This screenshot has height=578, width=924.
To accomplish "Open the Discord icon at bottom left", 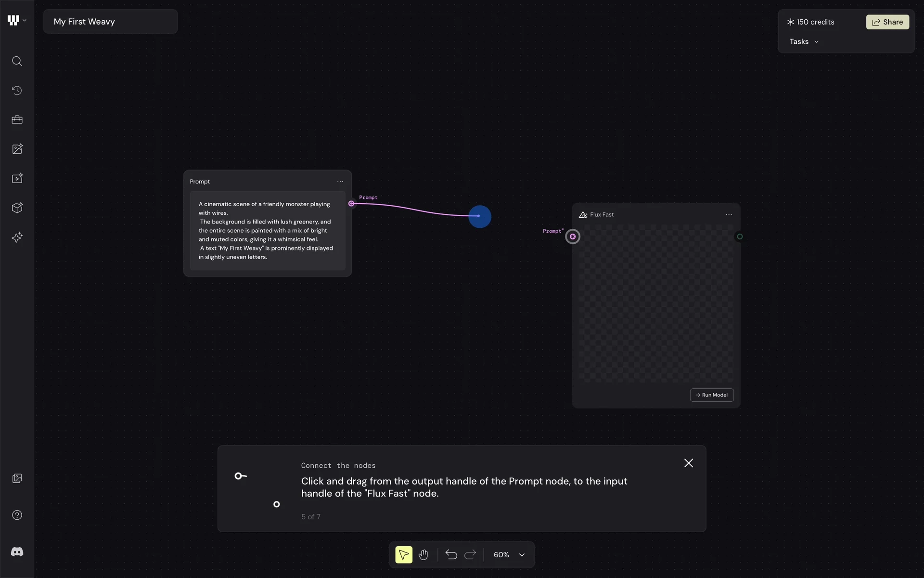I will [17, 552].
